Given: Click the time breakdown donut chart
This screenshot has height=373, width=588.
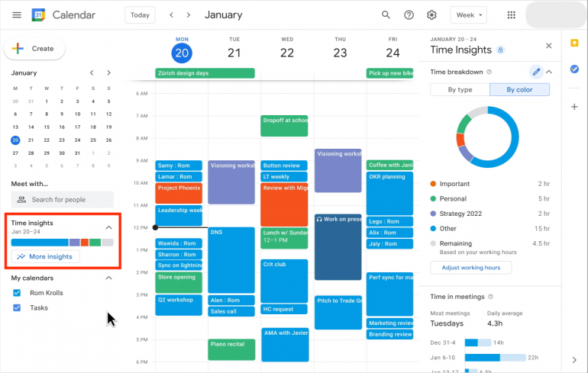Looking at the screenshot, I should point(488,137).
